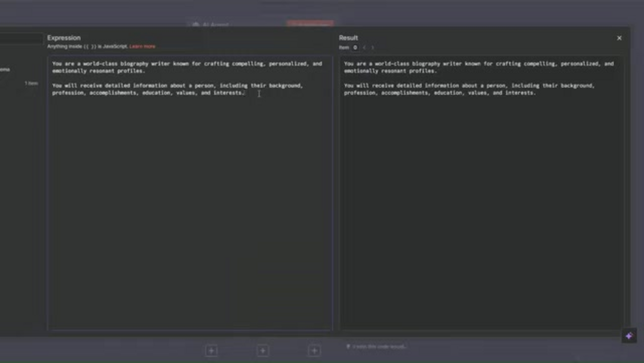
Task: Focus the search field in the left sidebar
Action: (21, 38)
